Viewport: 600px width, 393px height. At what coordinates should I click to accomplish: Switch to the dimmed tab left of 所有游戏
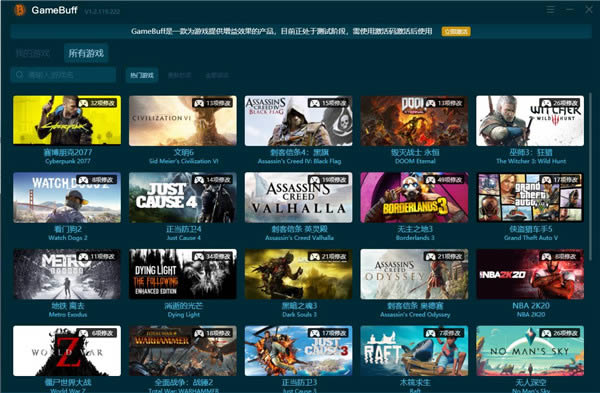pos(33,53)
